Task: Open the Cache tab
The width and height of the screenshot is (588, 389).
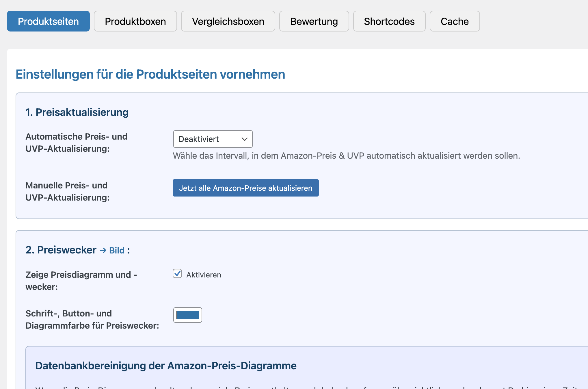Action: click(x=455, y=21)
